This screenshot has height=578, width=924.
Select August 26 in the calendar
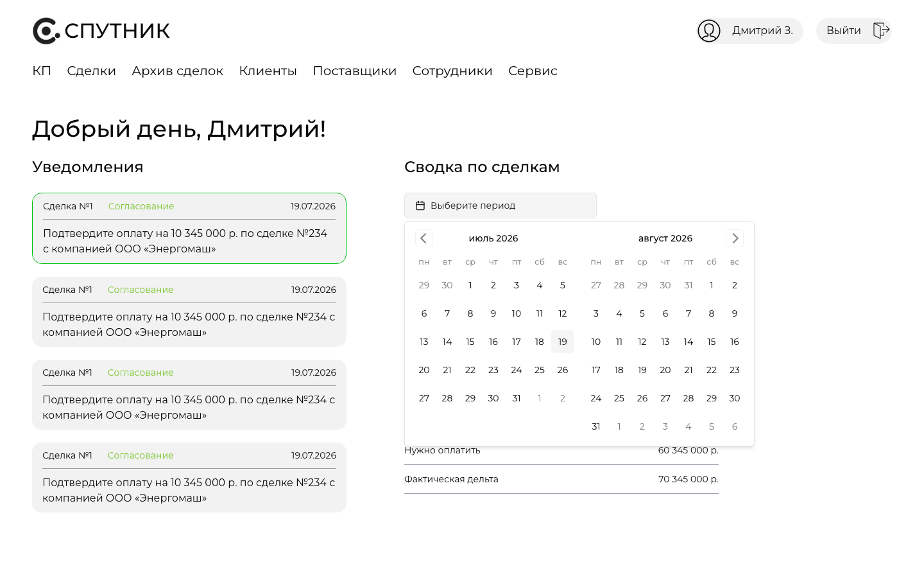(642, 398)
